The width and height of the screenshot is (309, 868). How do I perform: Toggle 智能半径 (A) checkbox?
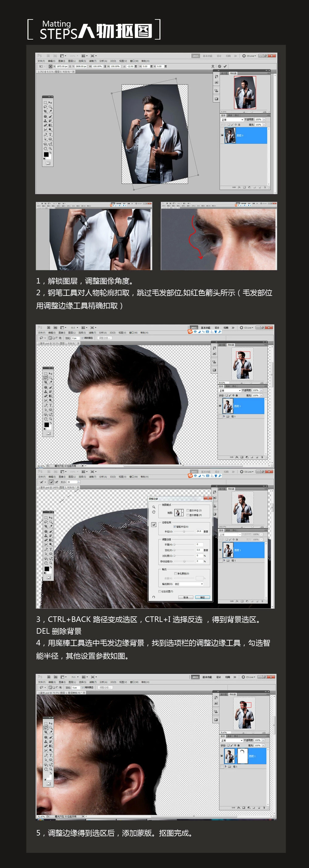pyautogui.click(x=175, y=526)
